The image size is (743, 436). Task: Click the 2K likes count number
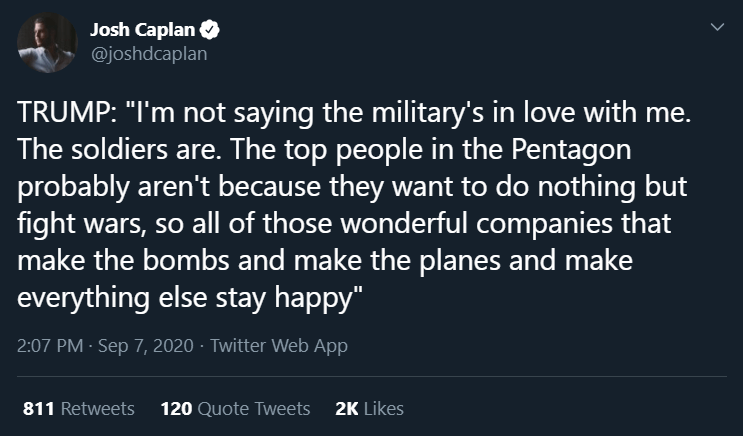[x=347, y=408]
